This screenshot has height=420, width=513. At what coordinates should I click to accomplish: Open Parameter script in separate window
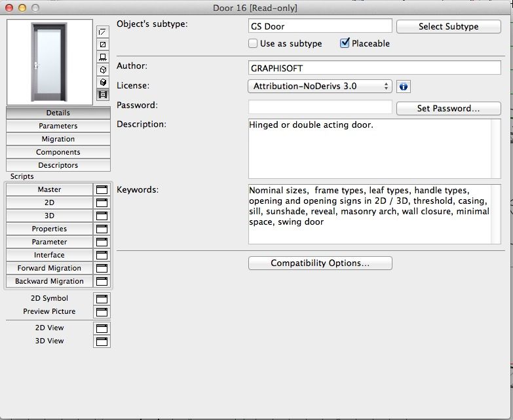coord(102,242)
